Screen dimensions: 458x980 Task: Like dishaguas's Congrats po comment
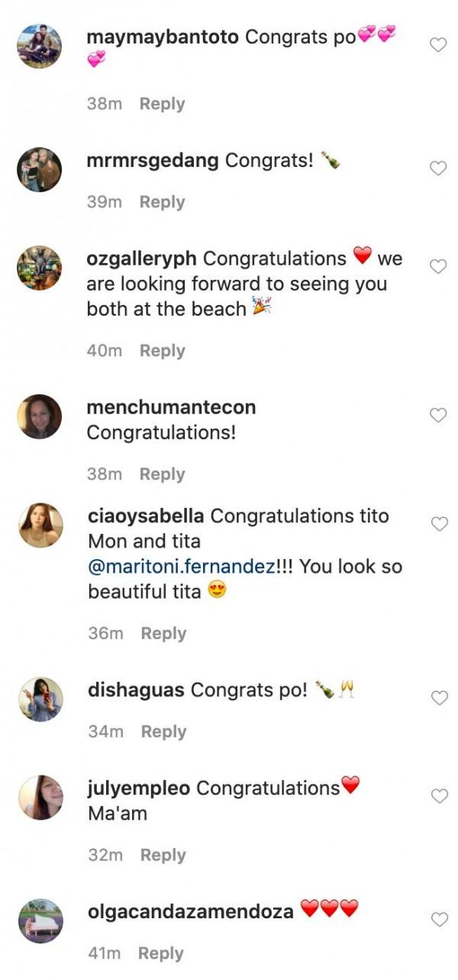[439, 698]
